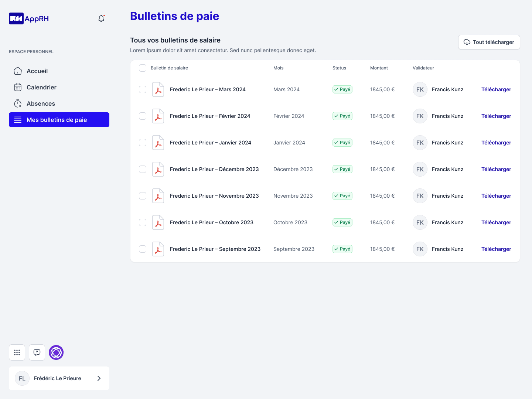Image resolution: width=532 pixels, height=399 pixels.
Task: Check the Février 2024 payslip row
Action: tap(143, 116)
